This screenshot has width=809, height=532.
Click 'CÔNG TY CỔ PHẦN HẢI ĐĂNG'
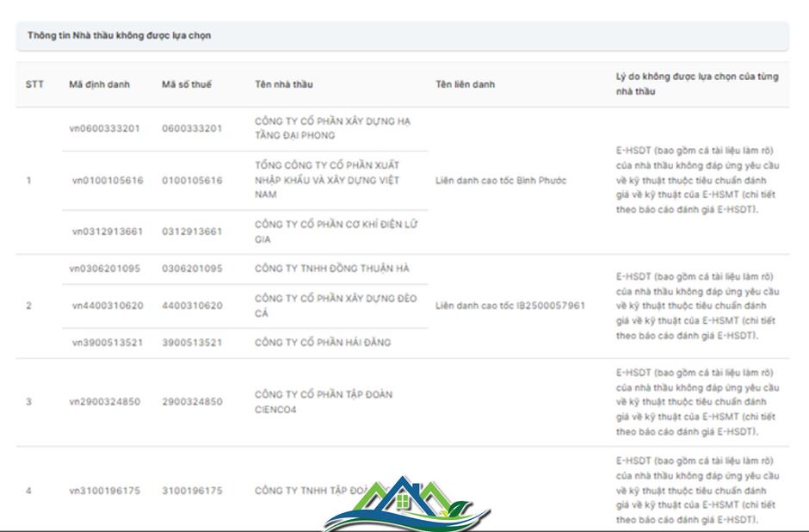[x=323, y=343]
